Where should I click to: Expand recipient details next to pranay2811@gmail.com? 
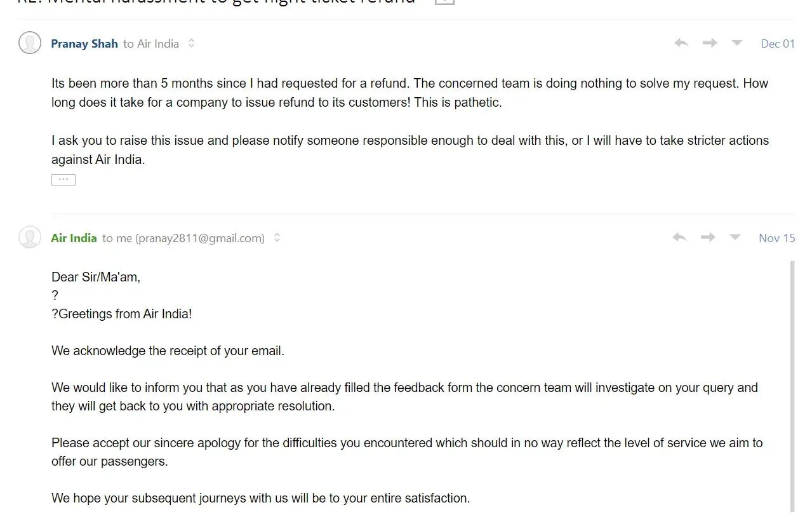277,238
